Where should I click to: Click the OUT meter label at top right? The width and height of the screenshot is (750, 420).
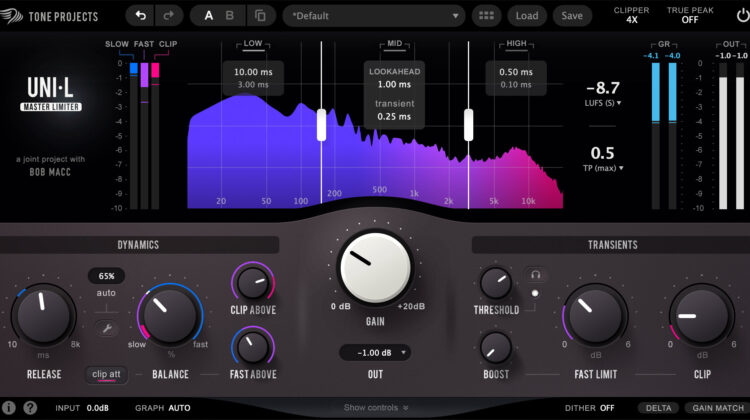click(x=731, y=44)
